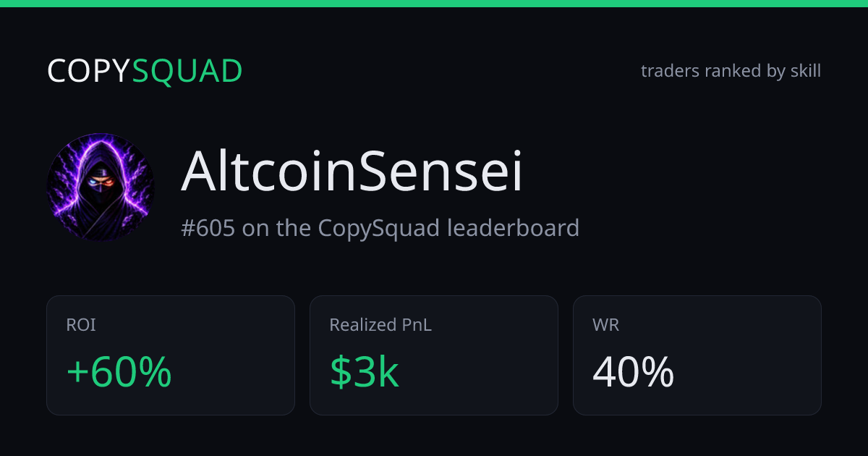Click the green SQUAD part of logo
This screenshot has width=868, height=456.
pos(187,71)
